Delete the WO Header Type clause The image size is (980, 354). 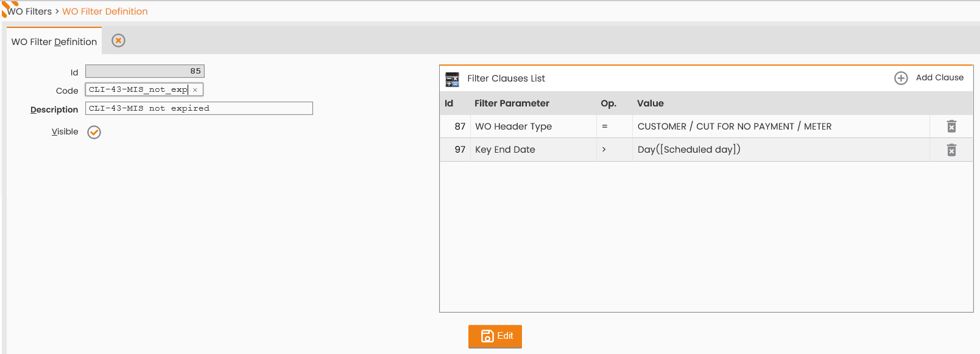[951, 127]
